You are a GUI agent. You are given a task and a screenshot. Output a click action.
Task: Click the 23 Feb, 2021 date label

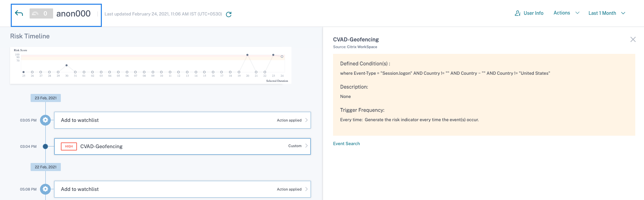click(46, 98)
